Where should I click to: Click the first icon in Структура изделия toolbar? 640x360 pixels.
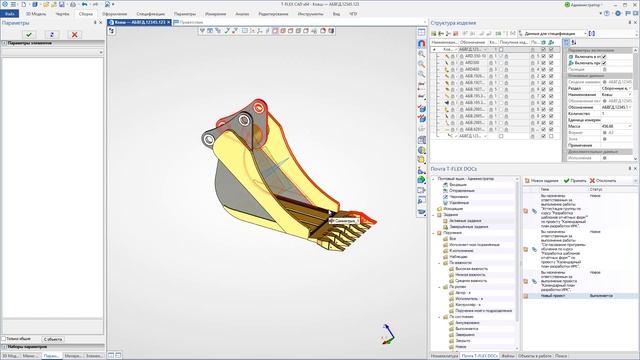pos(434,33)
